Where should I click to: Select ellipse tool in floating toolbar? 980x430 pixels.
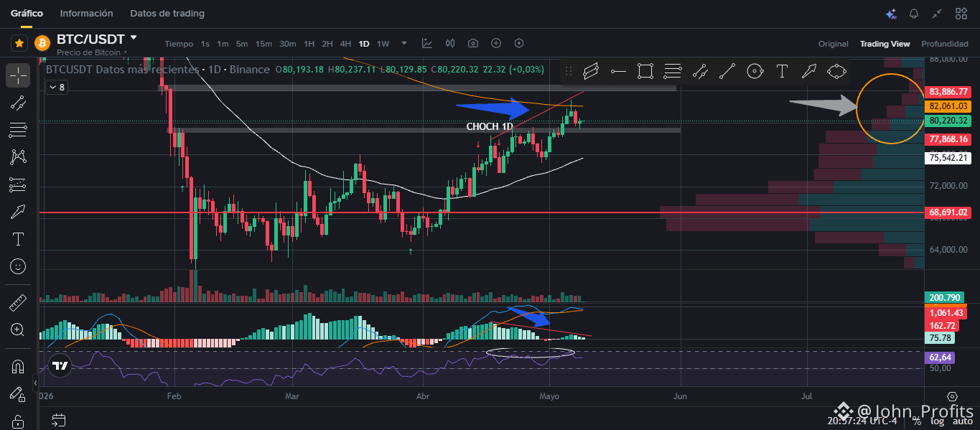836,71
